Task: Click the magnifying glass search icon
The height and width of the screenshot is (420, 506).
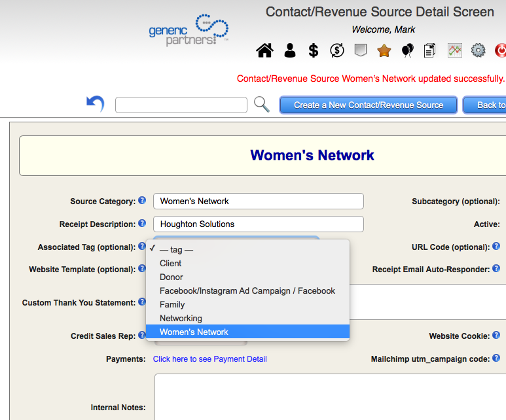Action: 262,105
